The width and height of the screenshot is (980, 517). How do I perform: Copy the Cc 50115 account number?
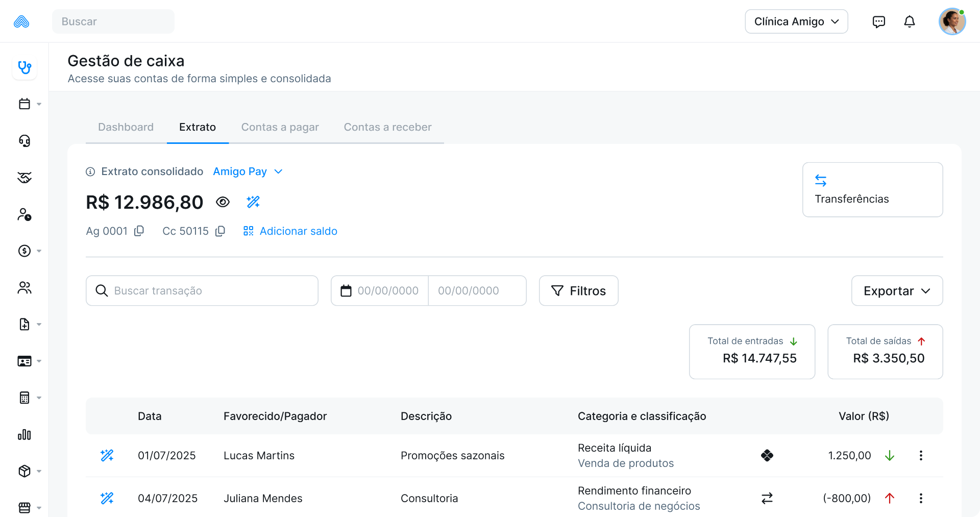(220, 231)
